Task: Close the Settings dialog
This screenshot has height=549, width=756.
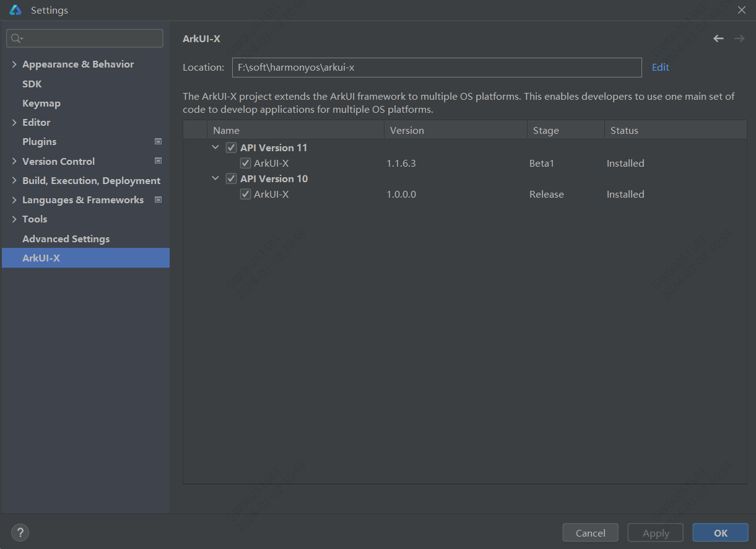Action: tap(742, 10)
